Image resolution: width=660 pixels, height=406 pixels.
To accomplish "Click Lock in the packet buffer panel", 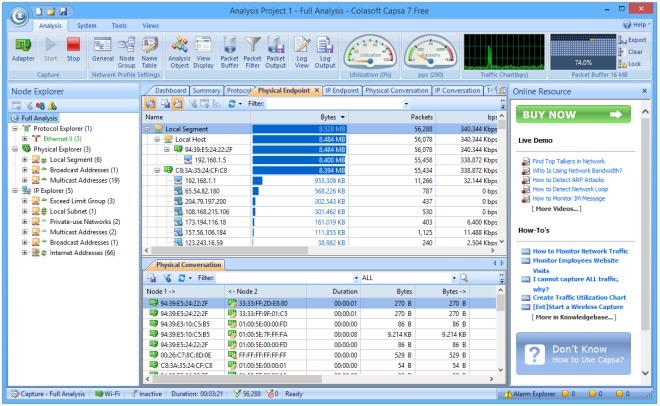I will click(632, 63).
